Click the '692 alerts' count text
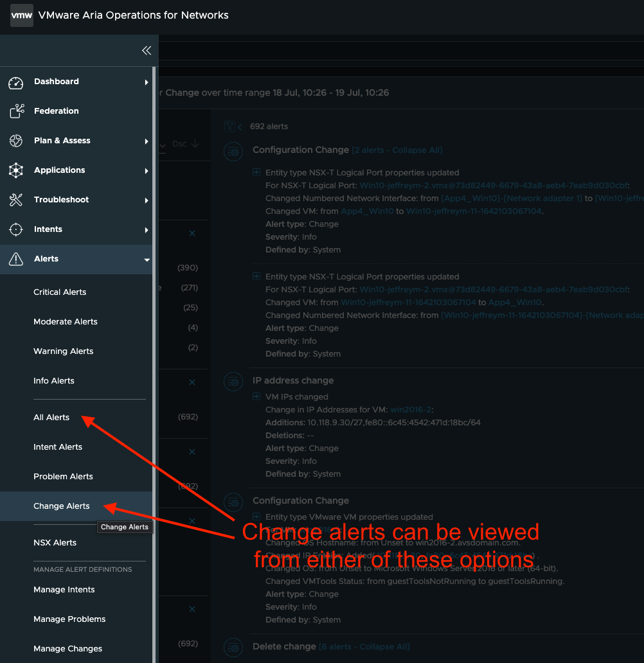Image resolution: width=644 pixels, height=663 pixels. (269, 127)
